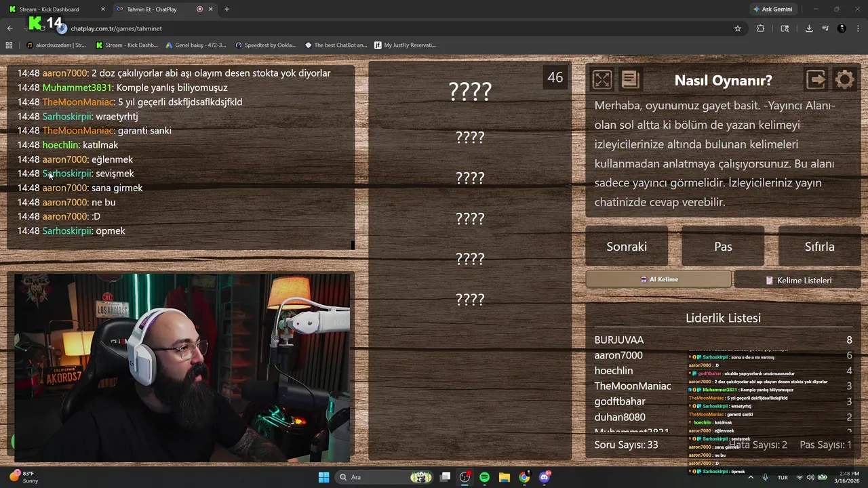This screenshot has height=488, width=868.
Task: Click the first hidden ???? word at top
Action: pyautogui.click(x=470, y=91)
